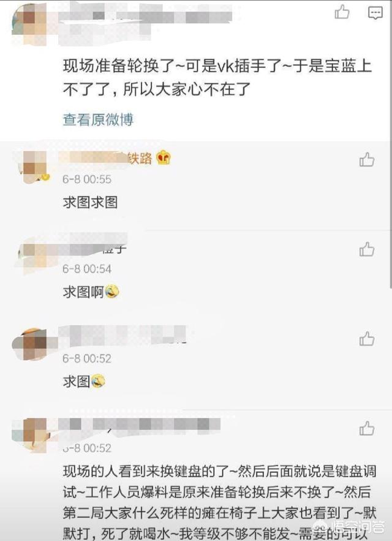
Task: Tap comment text 求图求图
Action: [91, 203]
